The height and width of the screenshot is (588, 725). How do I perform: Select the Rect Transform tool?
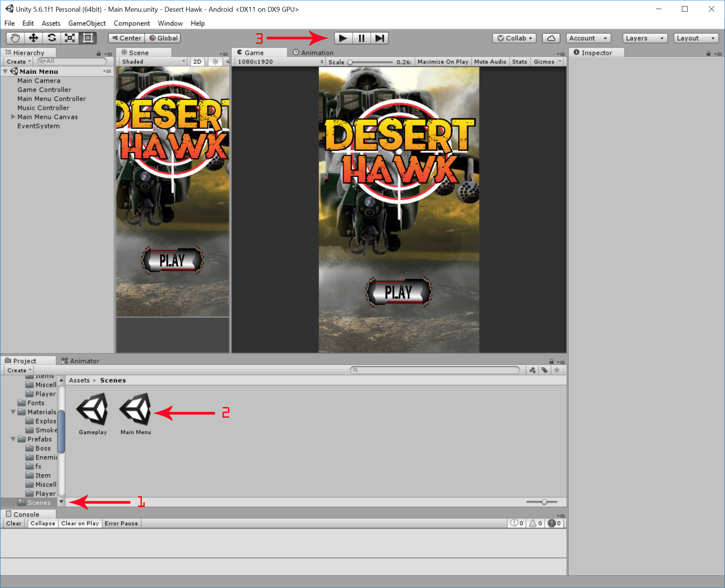(x=88, y=38)
